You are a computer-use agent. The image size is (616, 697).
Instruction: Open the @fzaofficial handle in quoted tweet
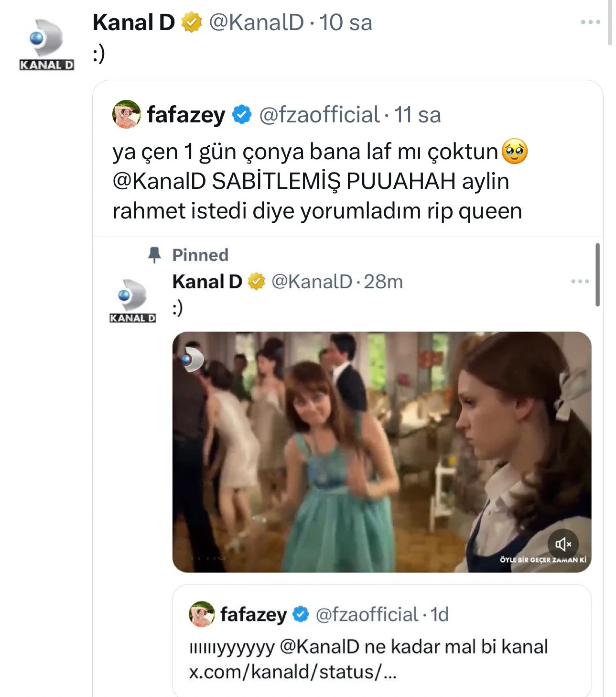click(319, 115)
